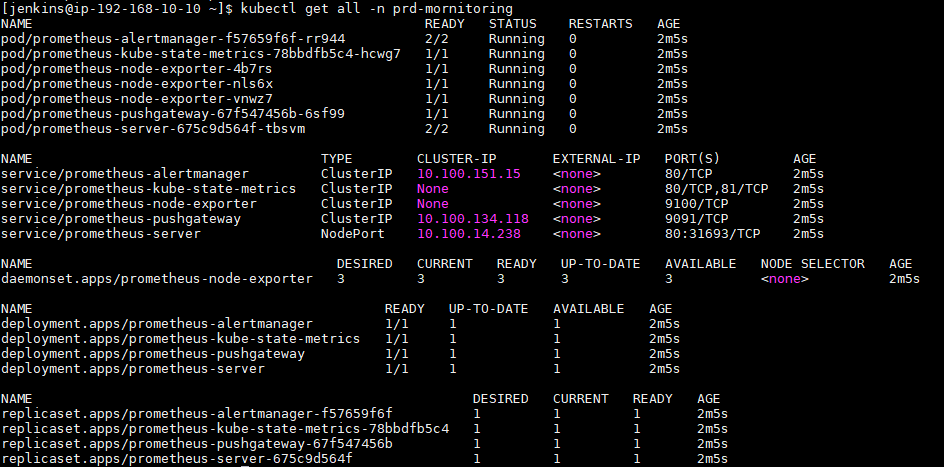Screen dimensions: 944x467
Task: Select pod/prometheus-alertmanager-f57659f6f-rr944 row name
Action: [173, 39]
